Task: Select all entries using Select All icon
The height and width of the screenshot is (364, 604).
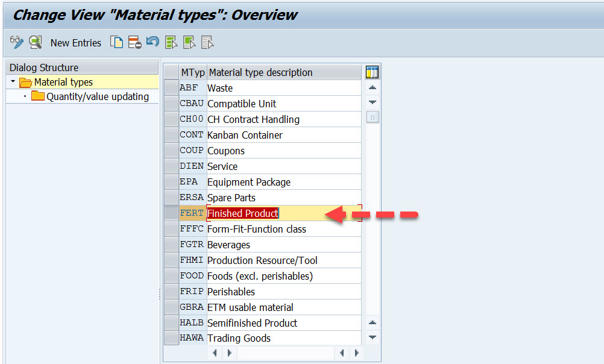Action: pyautogui.click(x=170, y=42)
